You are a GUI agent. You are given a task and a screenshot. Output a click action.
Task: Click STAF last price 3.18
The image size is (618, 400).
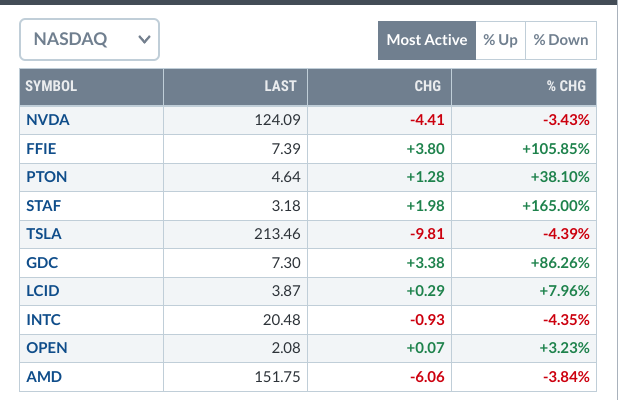pos(286,206)
